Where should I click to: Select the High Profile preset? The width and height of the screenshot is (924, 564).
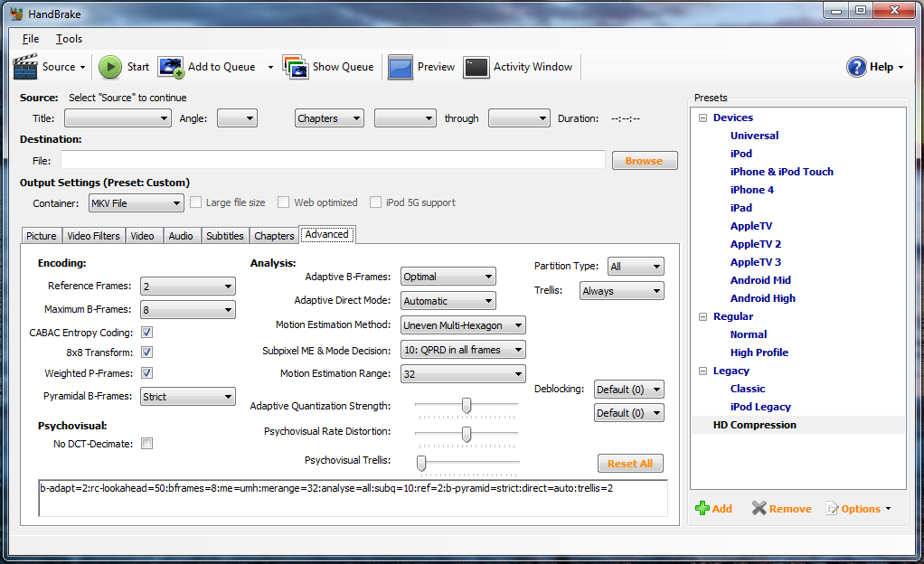pyautogui.click(x=759, y=352)
